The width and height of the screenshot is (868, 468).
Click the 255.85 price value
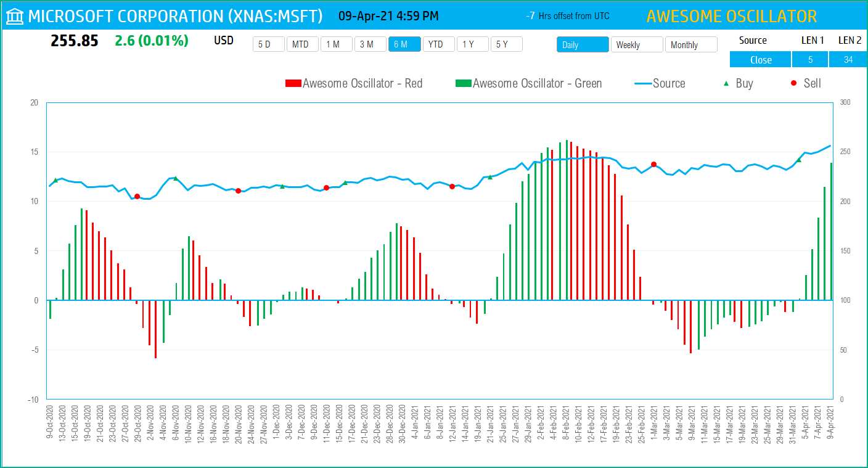[x=75, y=41]
